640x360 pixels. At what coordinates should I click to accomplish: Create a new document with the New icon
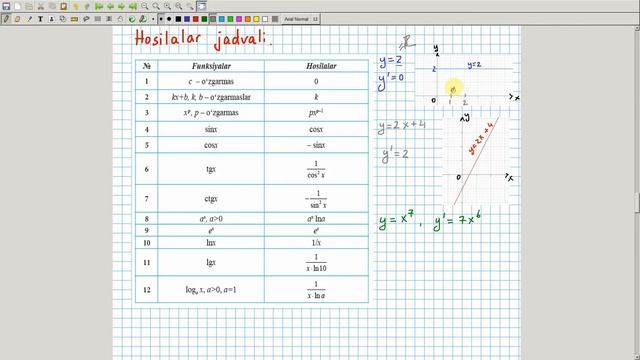tap(18, 6)
